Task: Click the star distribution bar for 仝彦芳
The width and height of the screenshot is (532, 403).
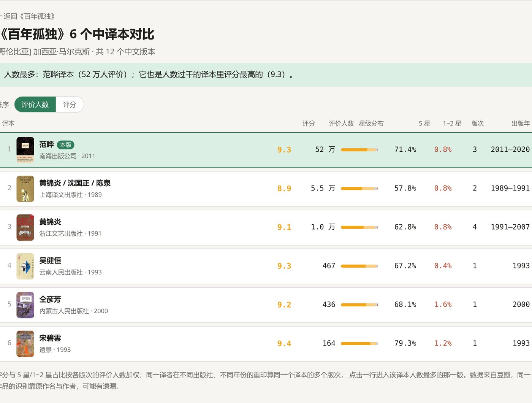Action: [359, 305]
